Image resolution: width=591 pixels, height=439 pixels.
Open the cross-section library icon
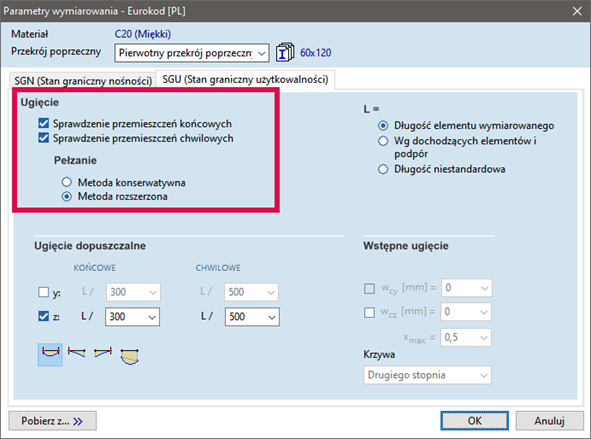pos(285,52)
